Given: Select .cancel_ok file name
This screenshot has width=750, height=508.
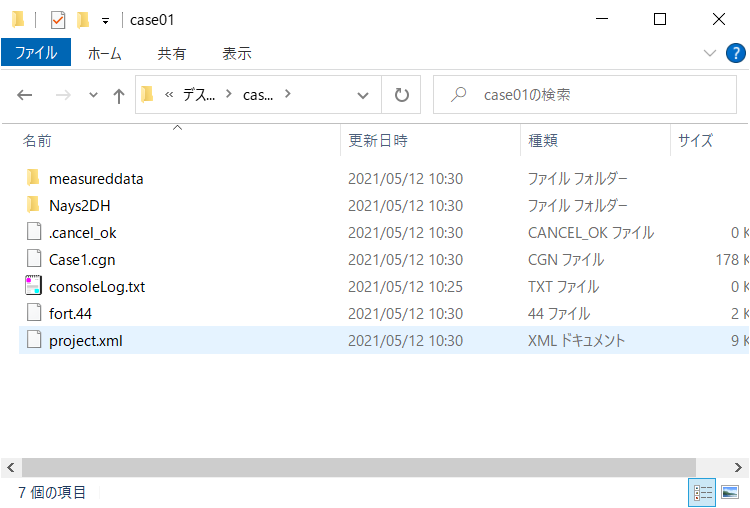Looking at the screenshot, I should pyautogui.click(x=82, y=233).
